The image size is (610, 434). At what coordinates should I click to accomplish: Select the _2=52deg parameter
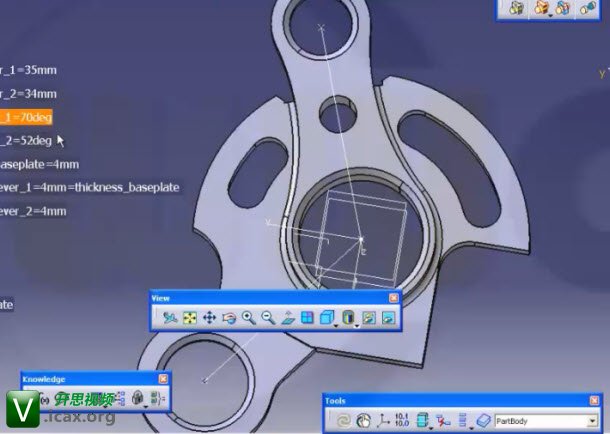point(26,141)
